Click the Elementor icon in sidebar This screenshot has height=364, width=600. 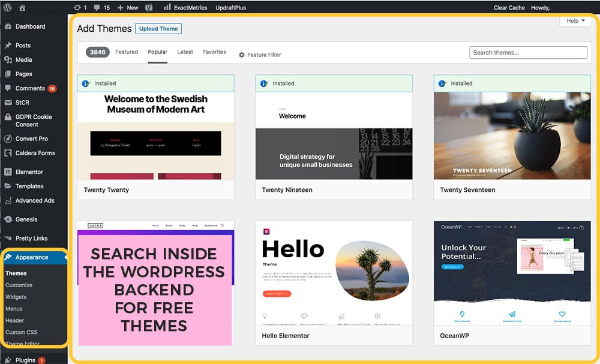tap(8, 172)
